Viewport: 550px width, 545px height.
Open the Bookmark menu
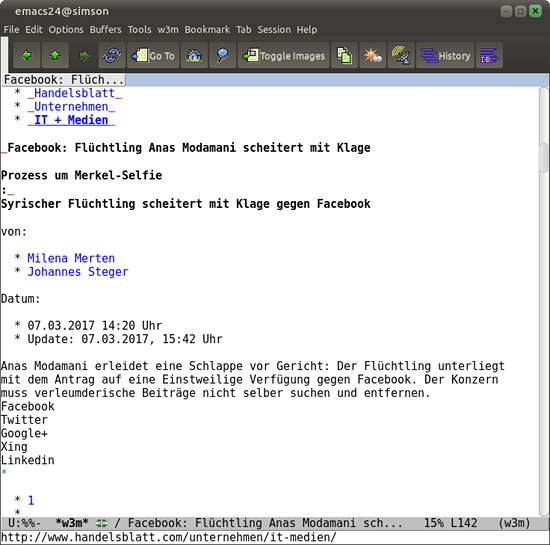(x=207, y=29)
